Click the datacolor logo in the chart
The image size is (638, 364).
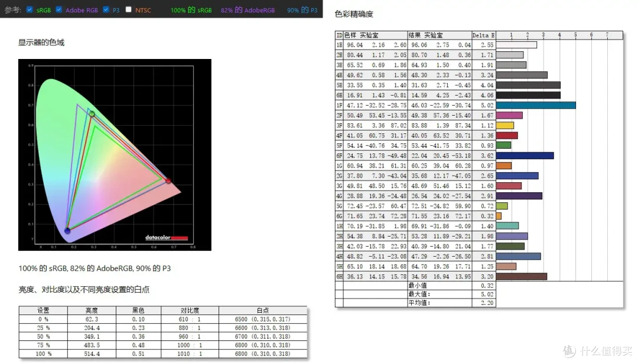(x=167, y=237)
